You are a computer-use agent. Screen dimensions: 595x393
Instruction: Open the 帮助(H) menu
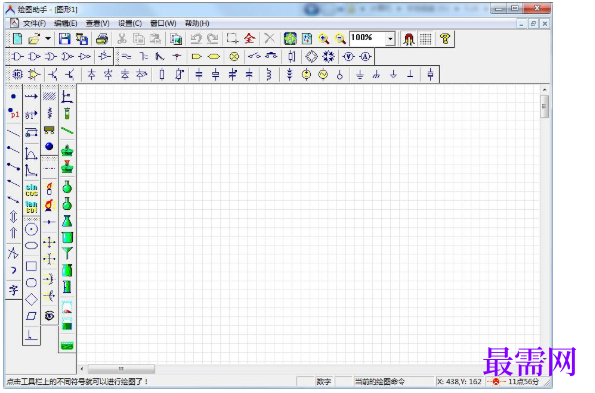[x=197, y=24]
